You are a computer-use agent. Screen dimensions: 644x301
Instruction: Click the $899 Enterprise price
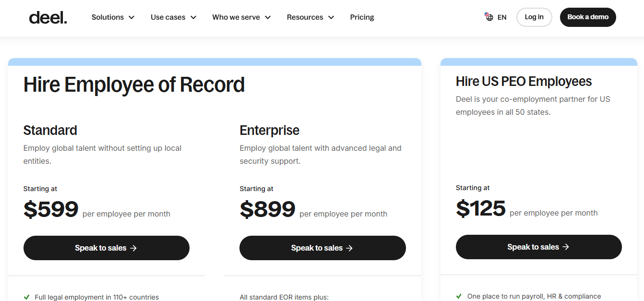(267, 209)
